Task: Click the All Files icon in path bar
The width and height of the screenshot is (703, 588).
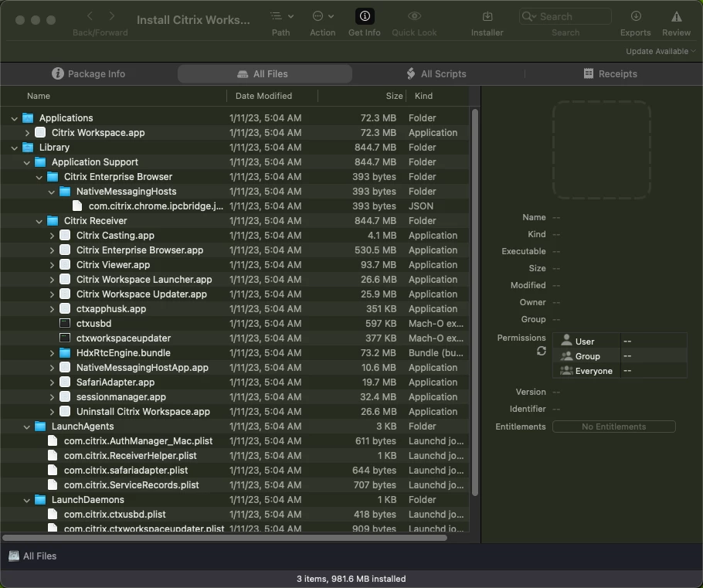Action: click(14, 556)
